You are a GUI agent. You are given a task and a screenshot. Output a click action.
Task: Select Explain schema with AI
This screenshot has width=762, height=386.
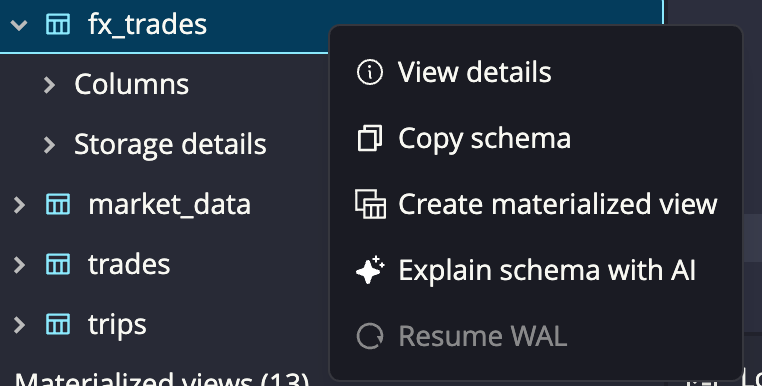click(x=536, y=270)
